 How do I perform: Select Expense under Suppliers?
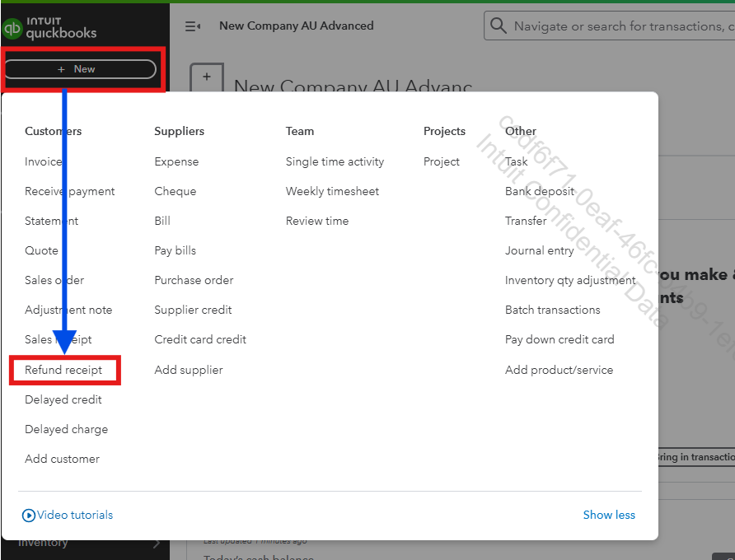point(176,161)
